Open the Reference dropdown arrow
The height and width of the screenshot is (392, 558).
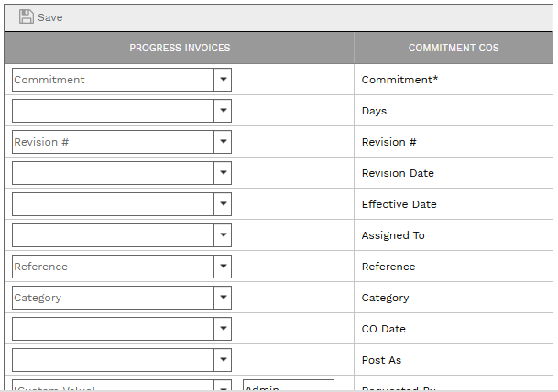tap(223, 267)
